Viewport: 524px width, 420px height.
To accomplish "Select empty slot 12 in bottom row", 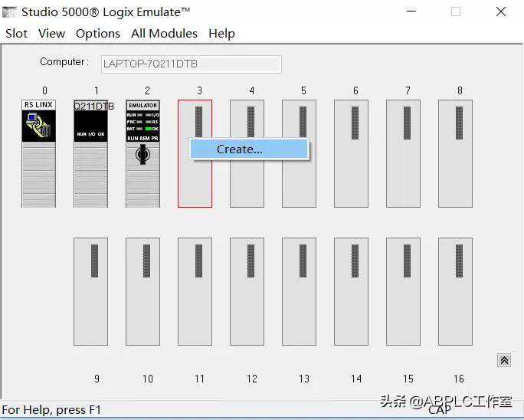I will pyautogui.click(x=247, y=291).
